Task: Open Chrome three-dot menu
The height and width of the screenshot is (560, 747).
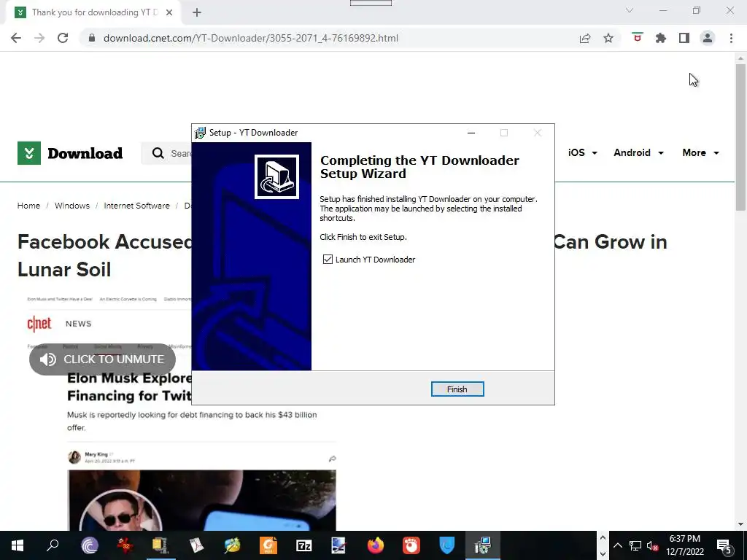Action: (731, 38)
